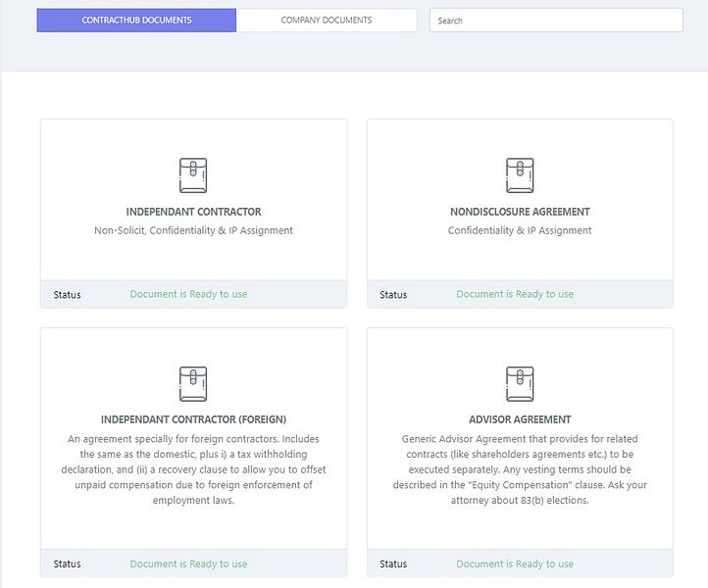Focus the Search input field

(x=556, y=21)
